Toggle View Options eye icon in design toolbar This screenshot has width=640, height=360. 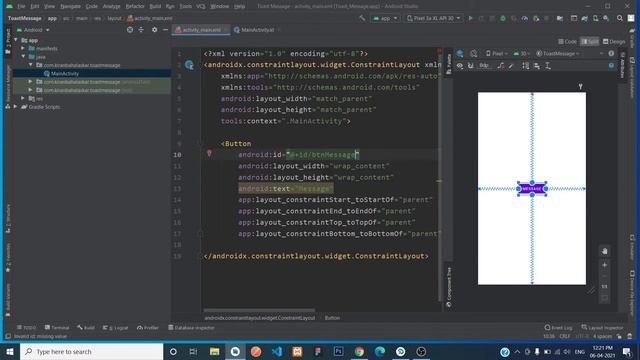coord(460,66)
